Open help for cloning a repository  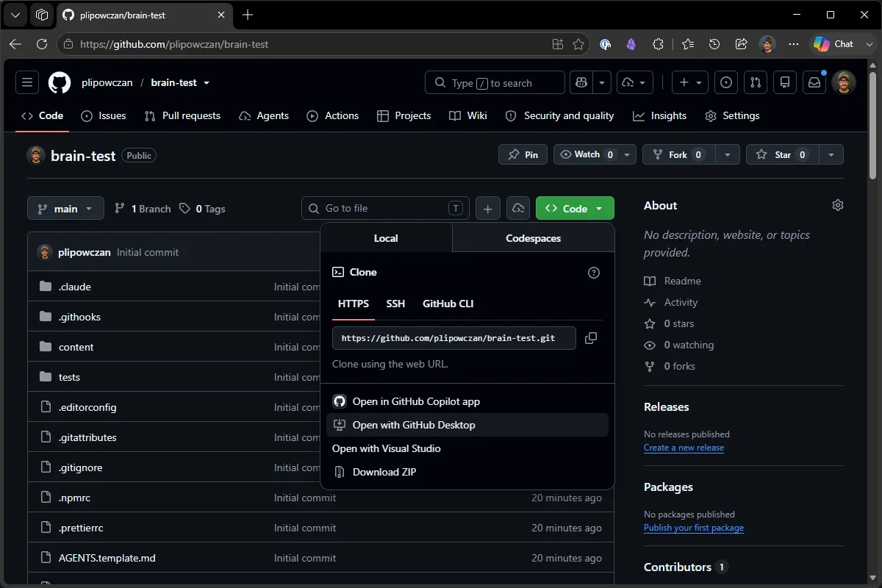pos(594,273)
